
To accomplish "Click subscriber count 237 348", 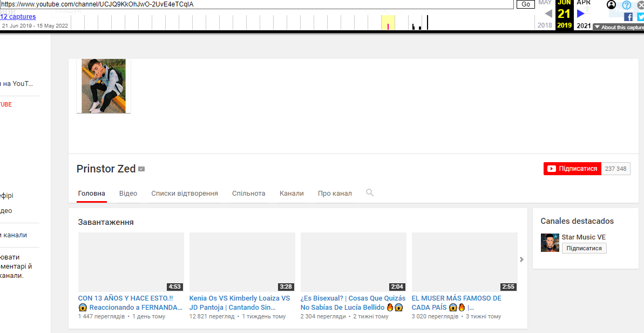I will pyautogui.click(x=616, y=169).
